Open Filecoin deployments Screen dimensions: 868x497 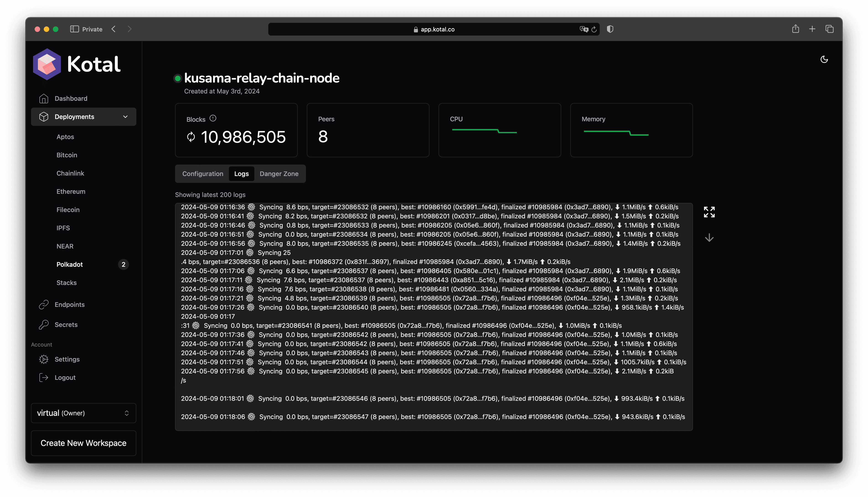[68, 210]
